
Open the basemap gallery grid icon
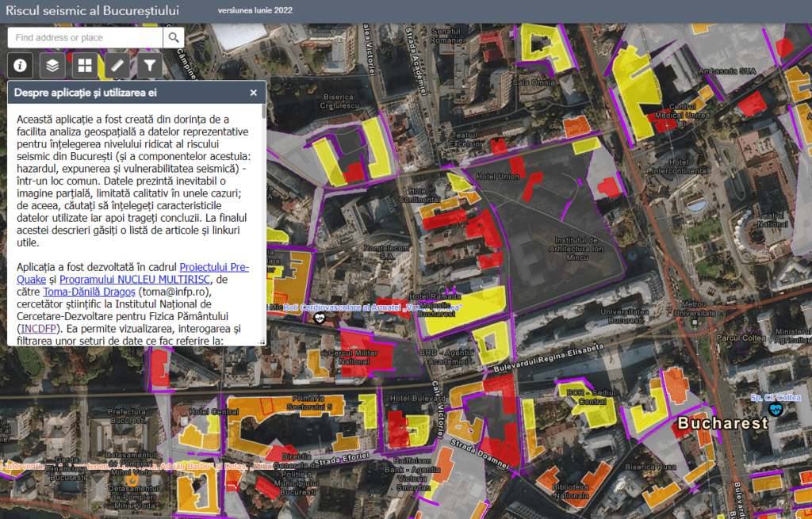tap(85, 66)
